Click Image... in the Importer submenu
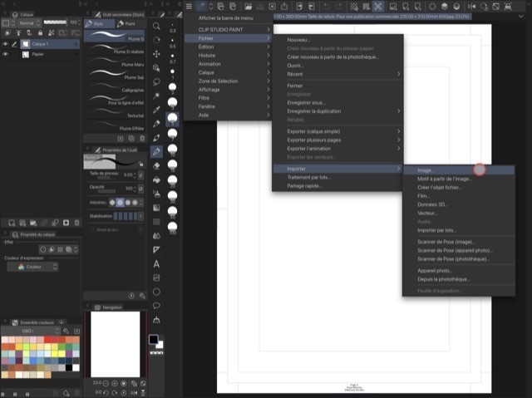The height and width of the screenshot is (398, 532). [x=426, y=170]
